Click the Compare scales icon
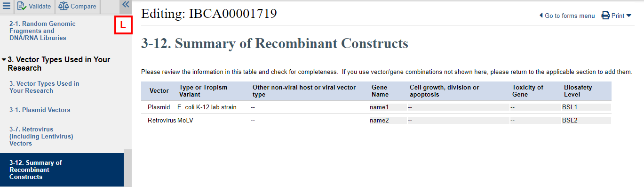The width and height of the screenshot is (644, 187). 64,6
